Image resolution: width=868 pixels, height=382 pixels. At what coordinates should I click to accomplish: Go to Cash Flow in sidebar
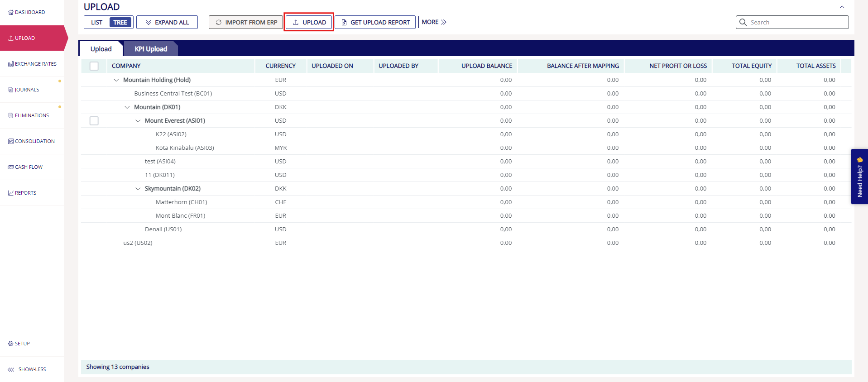32,167
